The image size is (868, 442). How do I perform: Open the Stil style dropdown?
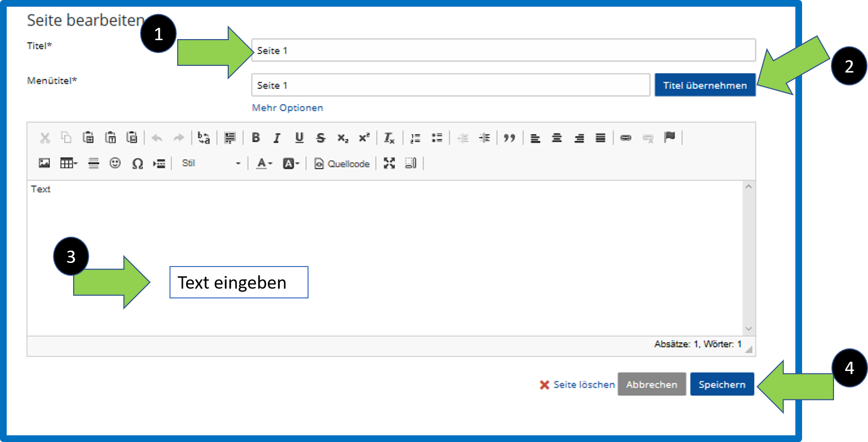pyautogui.click(x=210, y=163)
